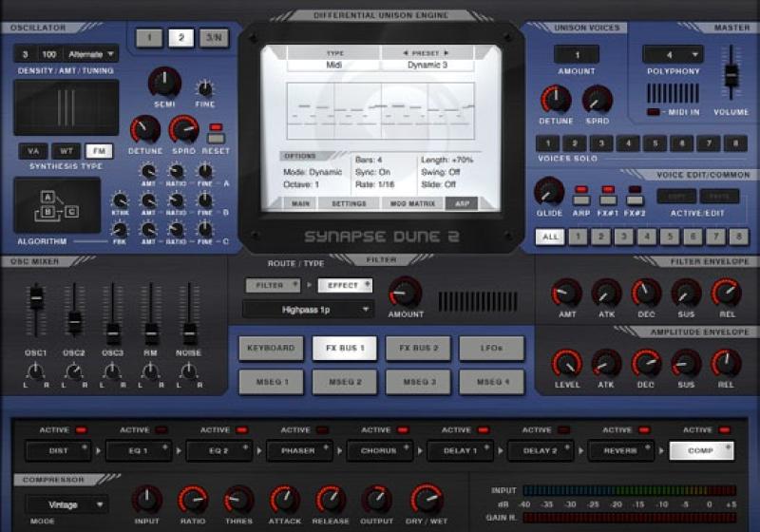Open the FX BUS 2 page

click(x=419, y=349)
